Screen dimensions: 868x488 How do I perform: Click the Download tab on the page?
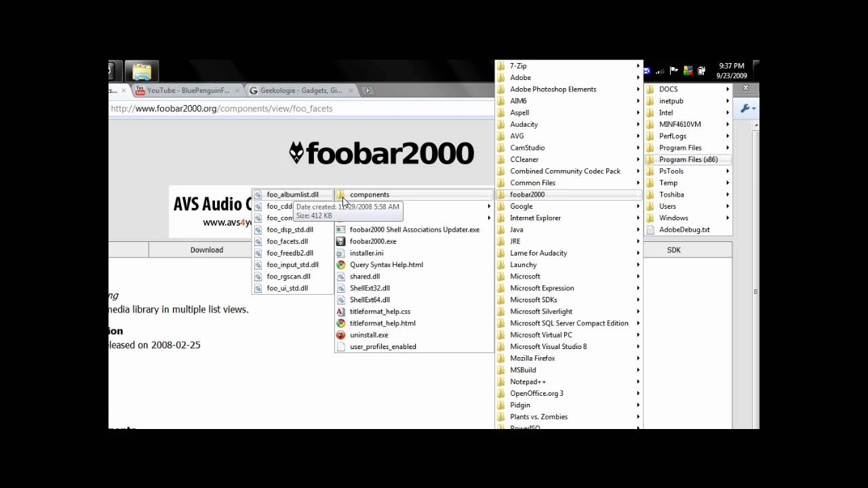(207, 250)
